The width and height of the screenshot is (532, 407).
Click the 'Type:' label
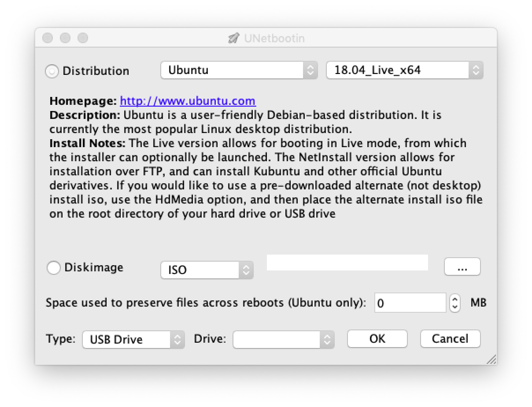click(61, 339)
